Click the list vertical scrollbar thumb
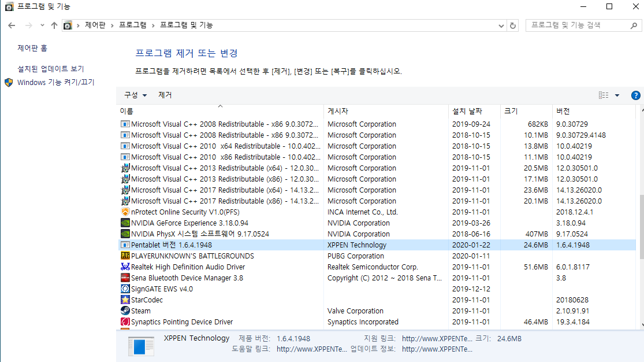The height and width of the screenshot is (362, 644). pyautogui.click(x=641, y=227)
